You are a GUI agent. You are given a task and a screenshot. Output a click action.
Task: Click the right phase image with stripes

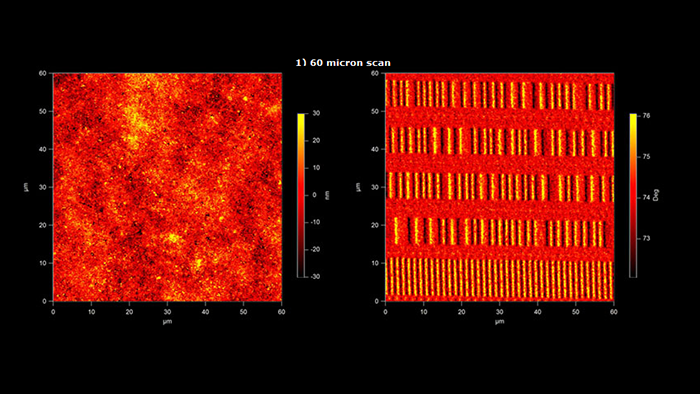(500, 187)
